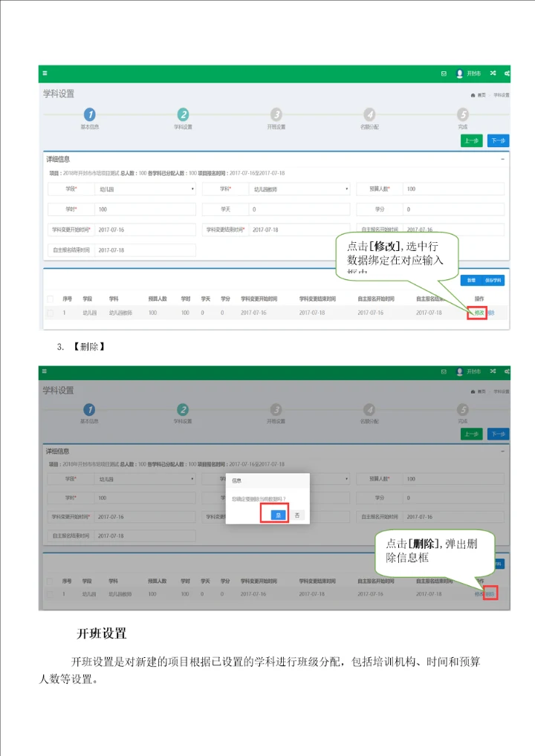Click the mail envelope icon in the upper header

(444, 74)
